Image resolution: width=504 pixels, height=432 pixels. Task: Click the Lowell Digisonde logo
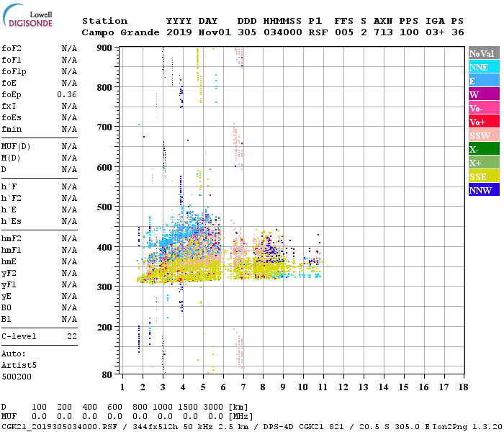tap(27, 16)
